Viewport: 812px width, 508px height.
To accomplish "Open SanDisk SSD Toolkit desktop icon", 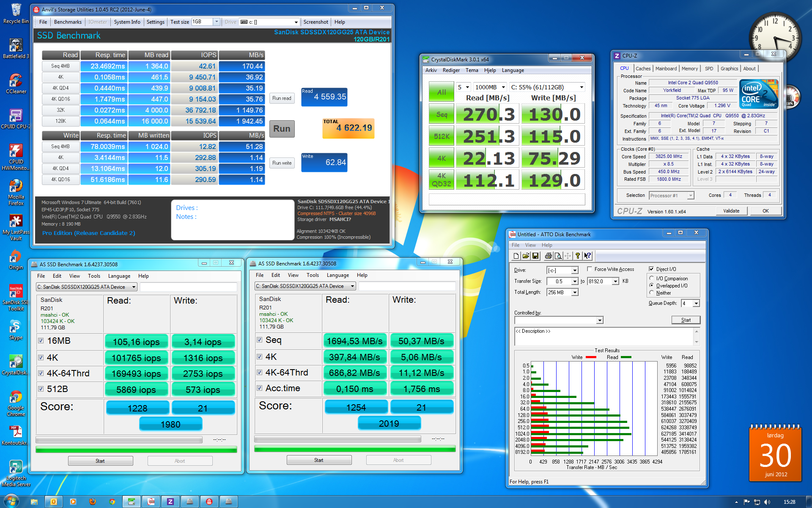I will pyautogui.click(x=16, y=298).
